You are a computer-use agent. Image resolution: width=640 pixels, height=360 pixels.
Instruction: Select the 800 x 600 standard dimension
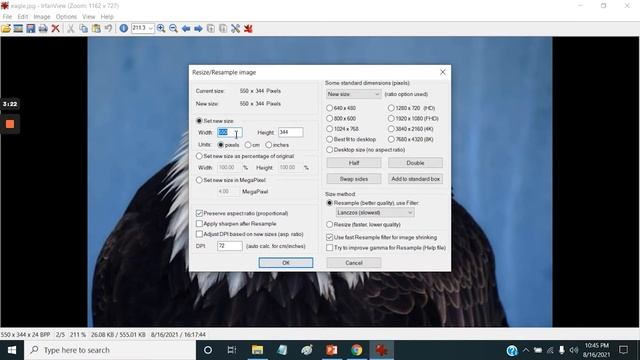tap(329, 118)
